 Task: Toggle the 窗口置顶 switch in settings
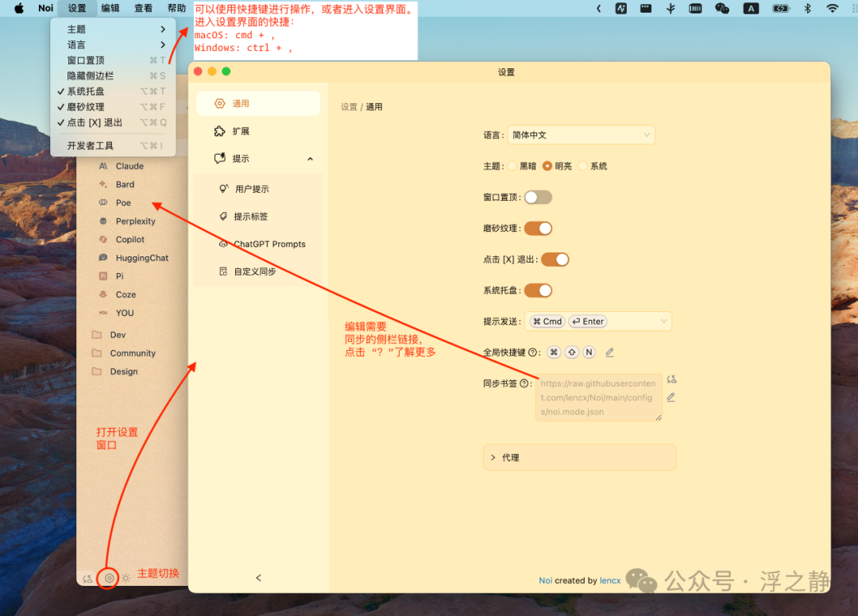coord(538,198)
